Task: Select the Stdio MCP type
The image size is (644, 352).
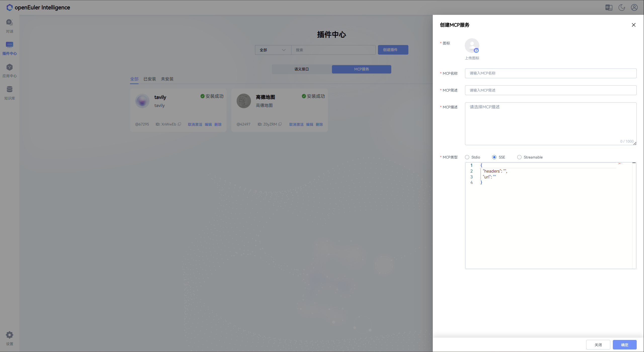Action: 467,157
